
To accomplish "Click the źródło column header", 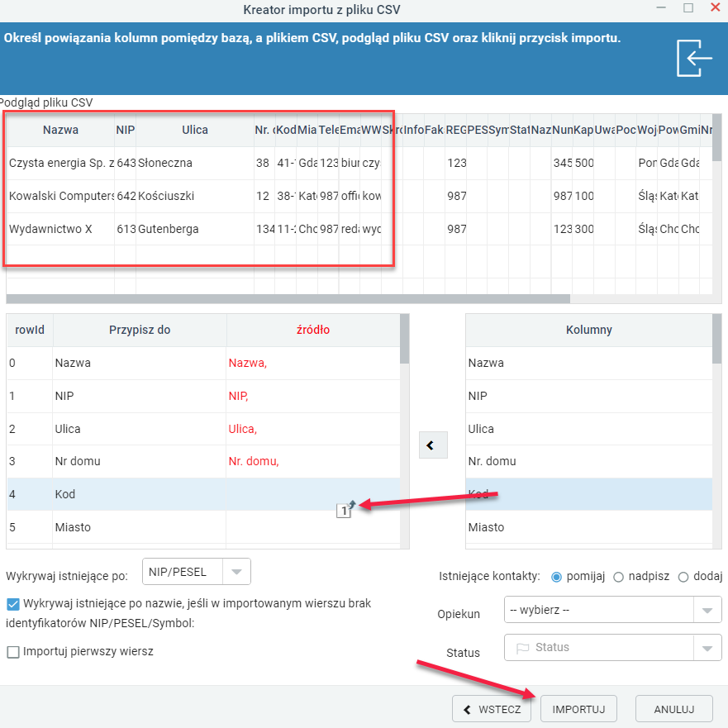I will (313, 330).
